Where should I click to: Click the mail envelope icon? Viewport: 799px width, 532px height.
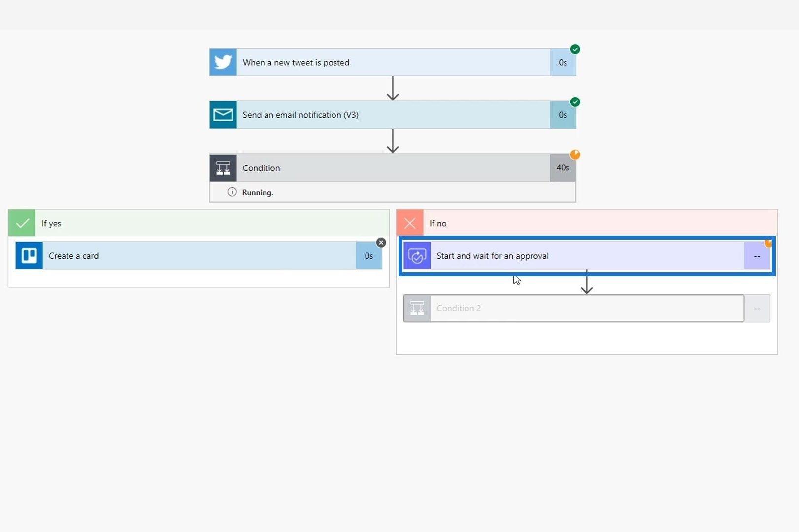pos(223,115)
